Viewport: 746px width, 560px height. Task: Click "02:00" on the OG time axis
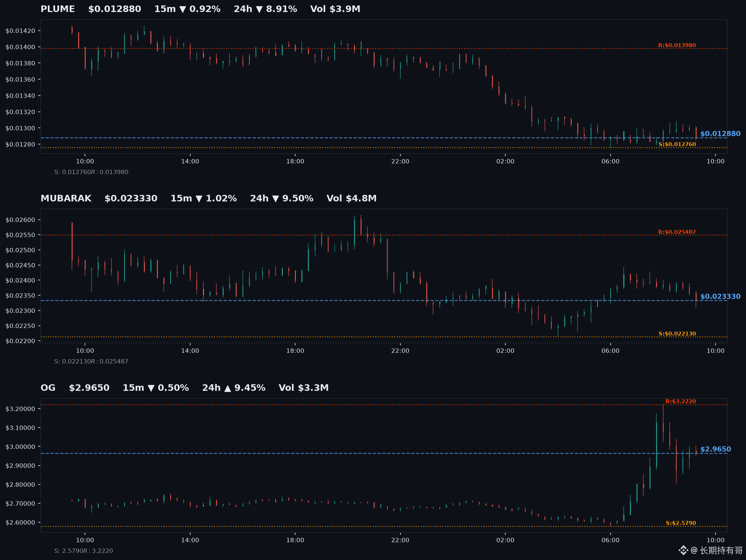(505, 540)
